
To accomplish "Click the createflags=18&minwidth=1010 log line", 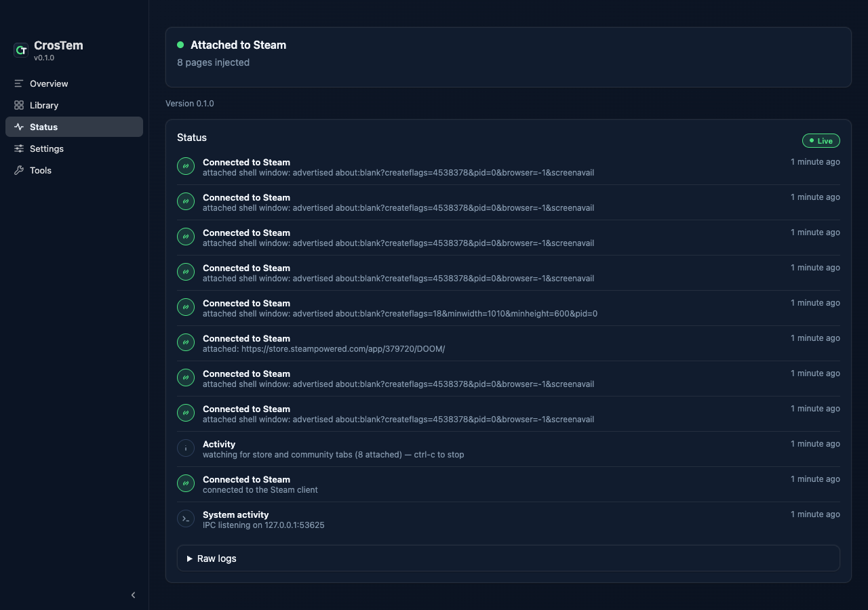I will (x=400, y=314).
